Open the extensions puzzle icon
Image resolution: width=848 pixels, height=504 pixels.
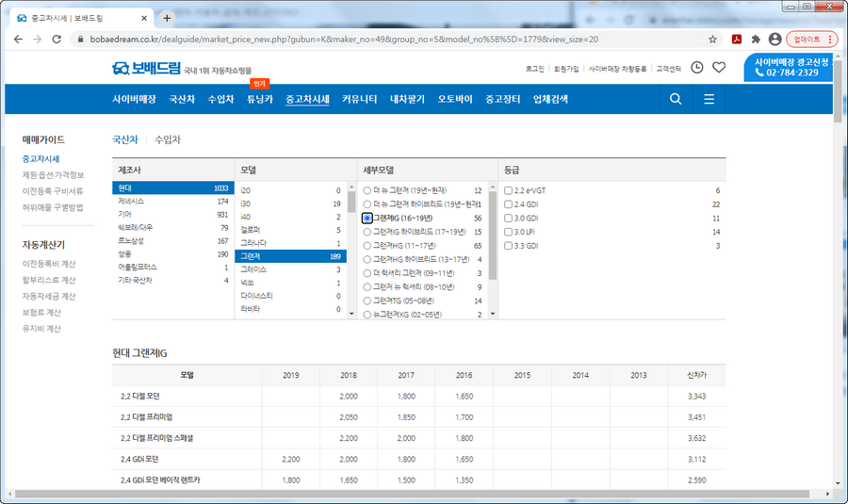point(756,39)
